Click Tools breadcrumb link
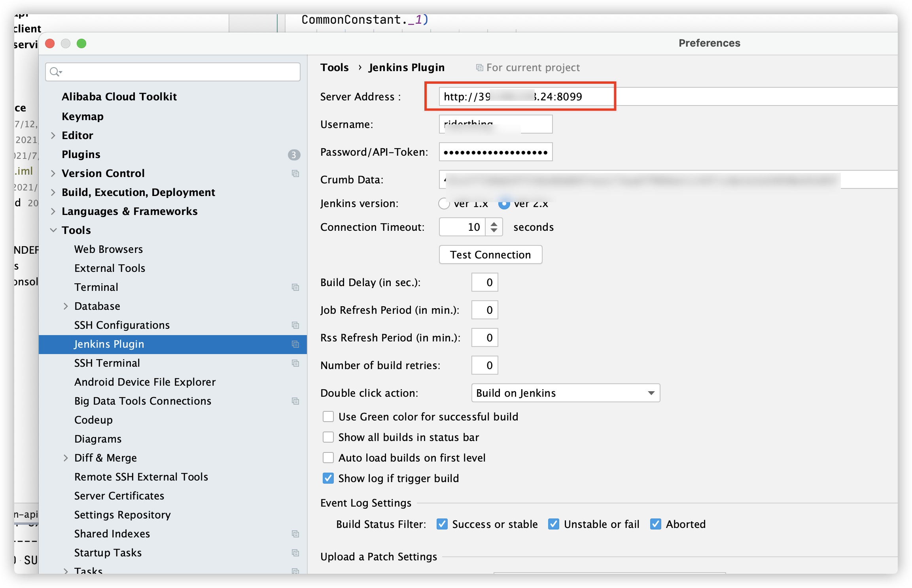Screen dimensions: 912x588 (x=335, y=68)
